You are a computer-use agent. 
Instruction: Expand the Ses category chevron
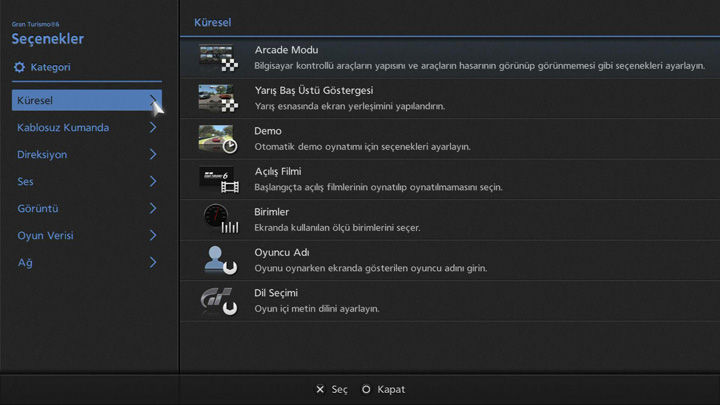point(153,182)
